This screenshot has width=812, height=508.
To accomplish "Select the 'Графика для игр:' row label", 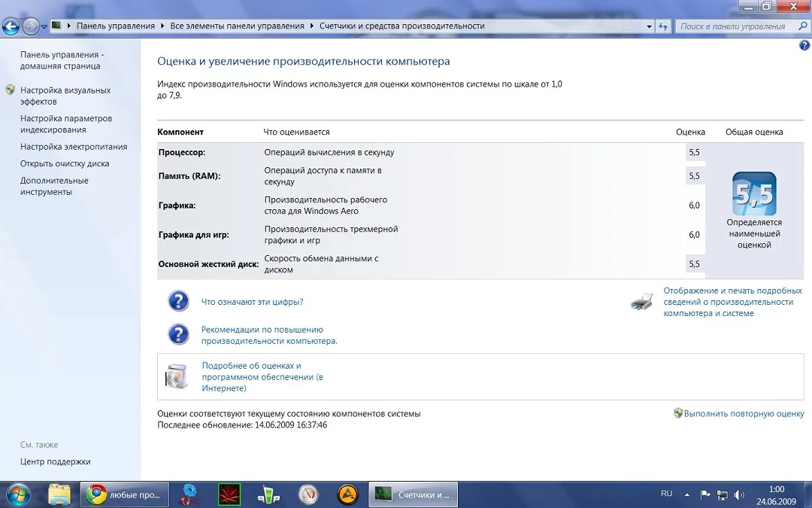I will (x=194, y=235).
